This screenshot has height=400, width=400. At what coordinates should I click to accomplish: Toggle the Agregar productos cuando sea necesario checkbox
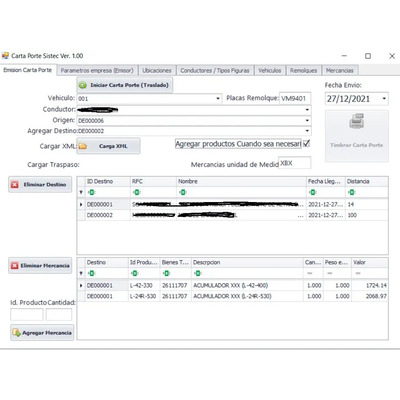click(x=306, y=144)
